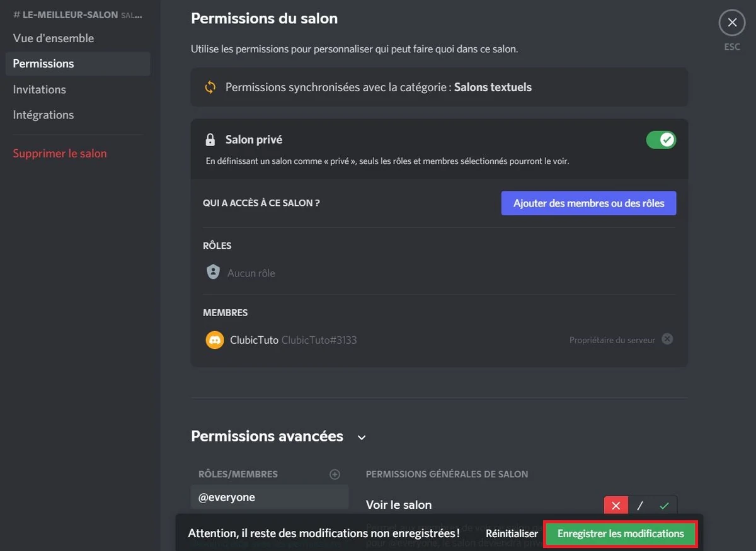
Task: Click Réinitialiser to discard changes
Action: tap(512, 533)
